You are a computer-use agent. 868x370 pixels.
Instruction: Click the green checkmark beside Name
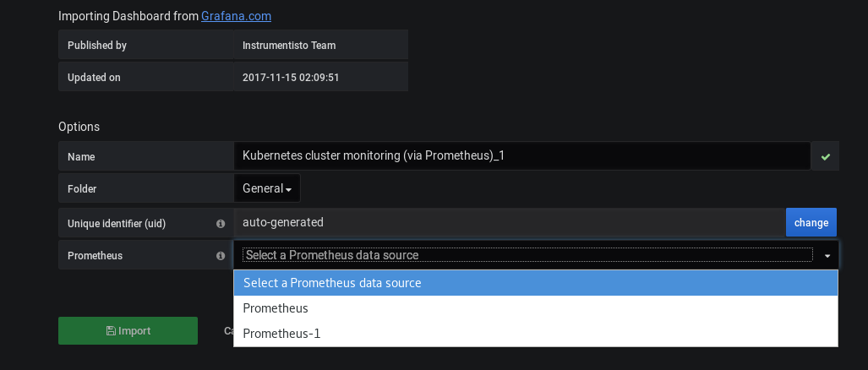click(x=825, y=156)
